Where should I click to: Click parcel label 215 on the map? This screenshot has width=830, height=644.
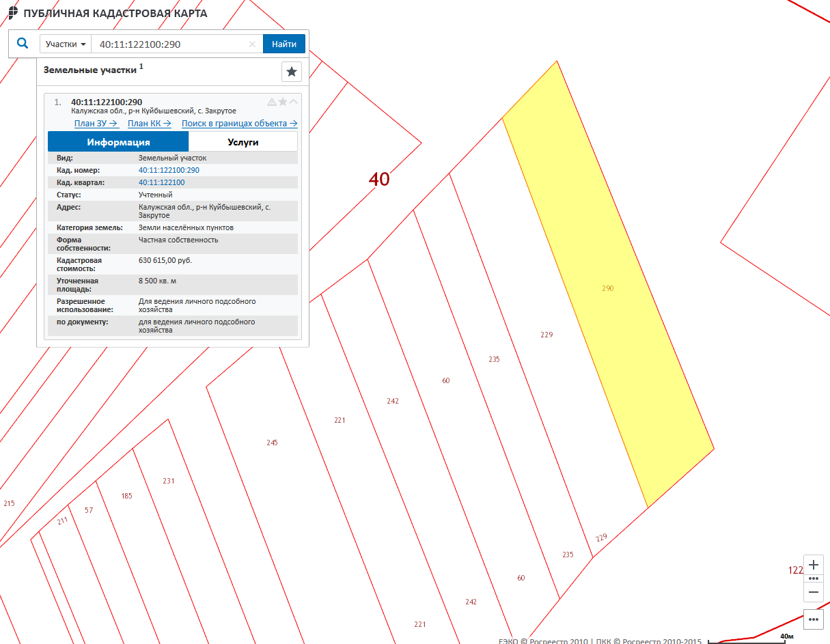[x=9, y=503]
